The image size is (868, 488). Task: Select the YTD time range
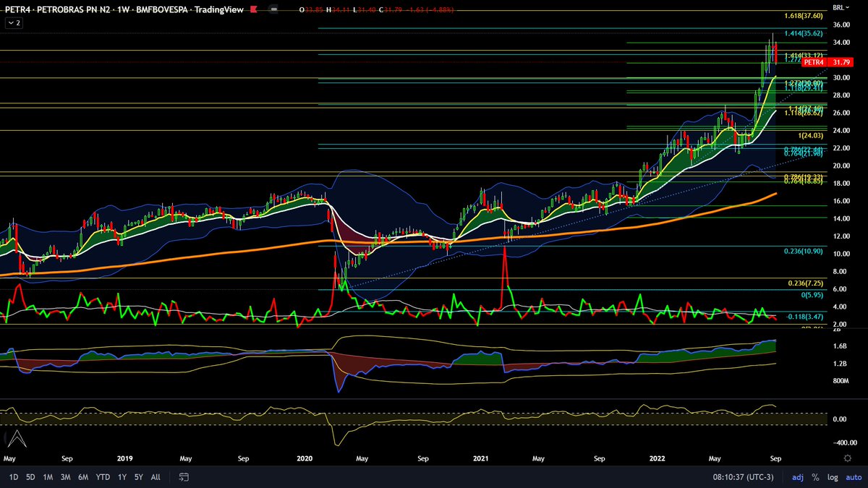coord(103,477)
